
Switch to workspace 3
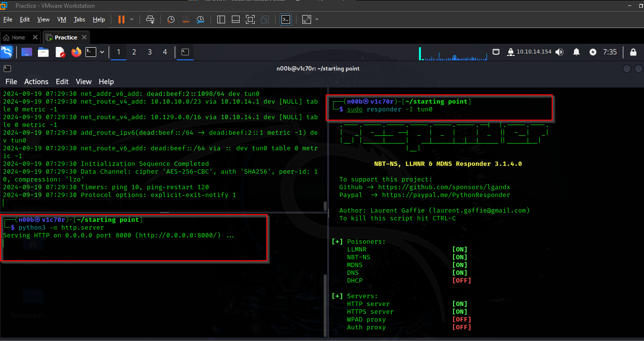coord(150,52)
